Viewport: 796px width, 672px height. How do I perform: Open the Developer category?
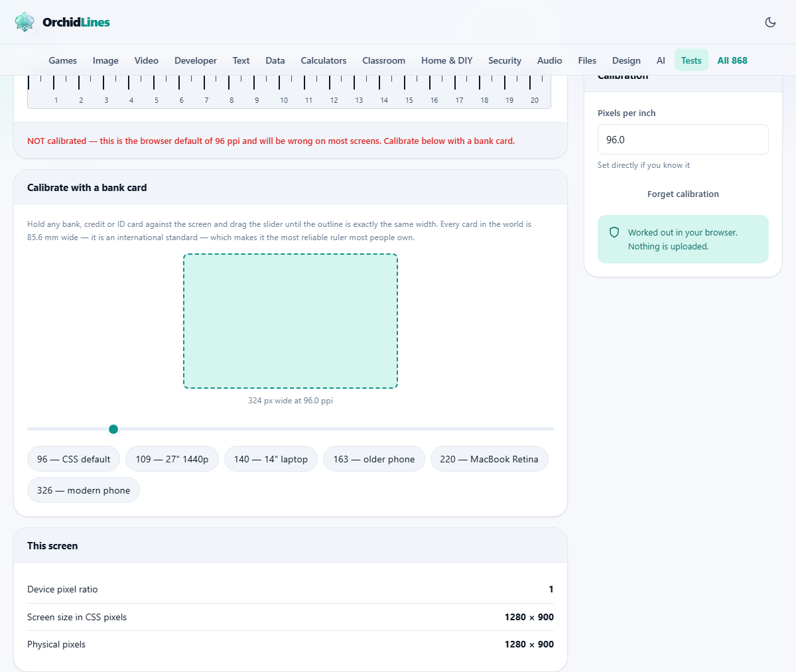(x=196, y=60)
